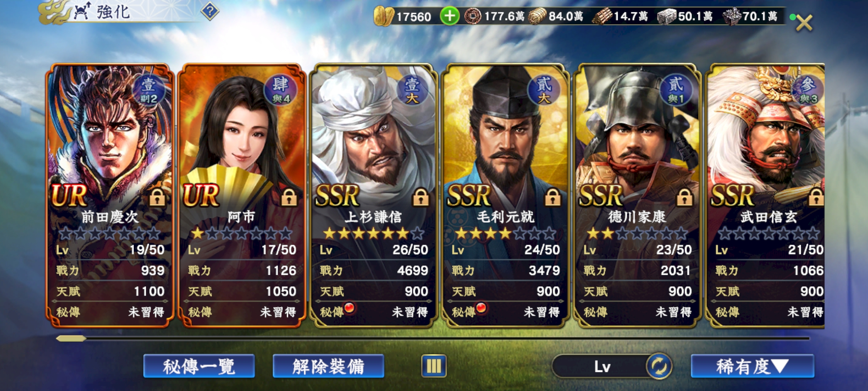Select the 德川家康 SSR card
The image size is (868, 391).
coord(637,195)
